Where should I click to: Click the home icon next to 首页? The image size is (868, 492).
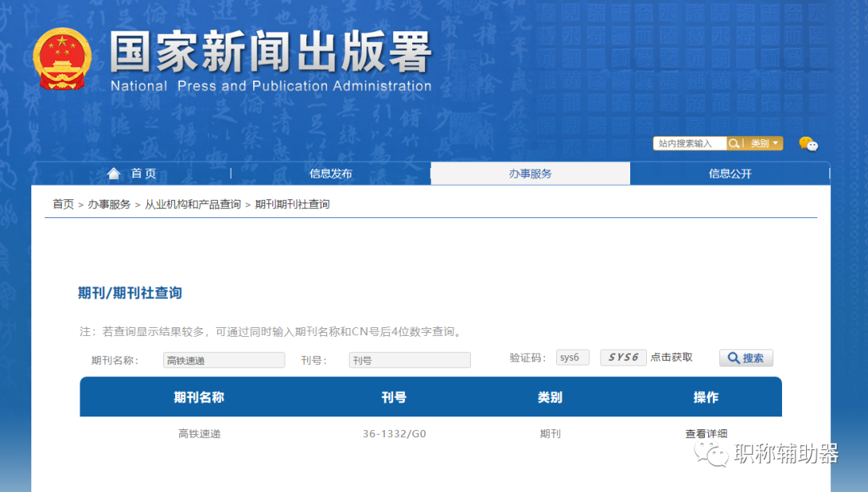click(x=113, y=173)
